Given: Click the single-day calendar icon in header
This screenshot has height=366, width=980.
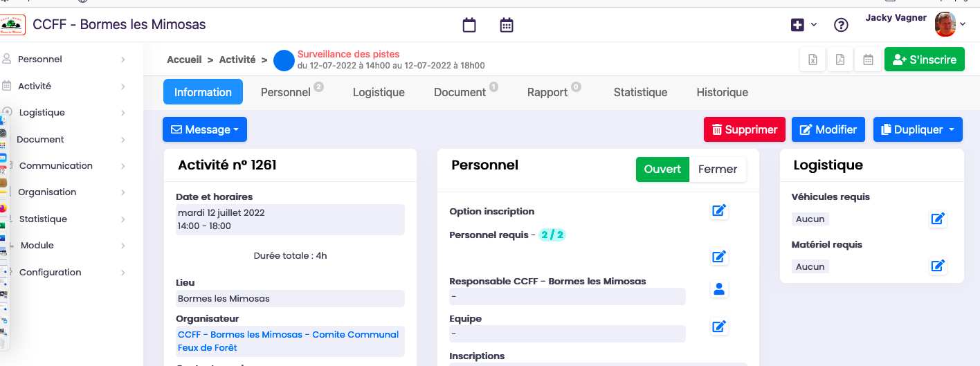Looking at the screenshot, I should (469, 25).
